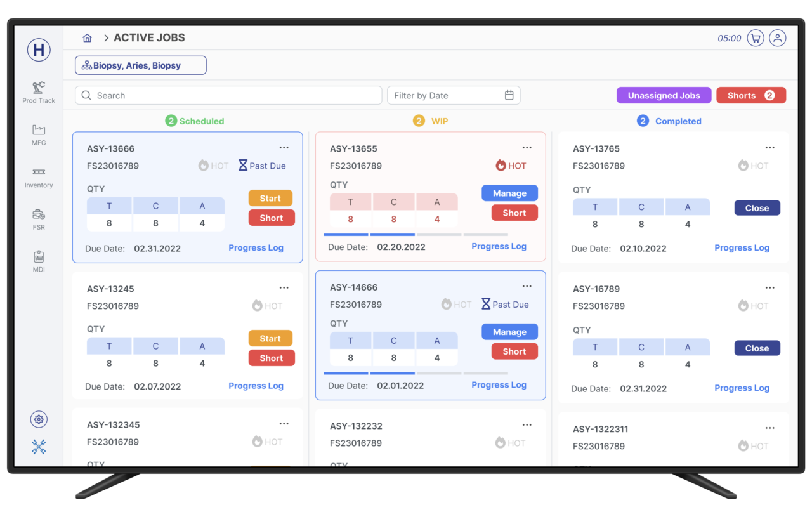This screenshot has height=505, width=812.
Task: Open the Inventory panel
Action: click(39, 178)
